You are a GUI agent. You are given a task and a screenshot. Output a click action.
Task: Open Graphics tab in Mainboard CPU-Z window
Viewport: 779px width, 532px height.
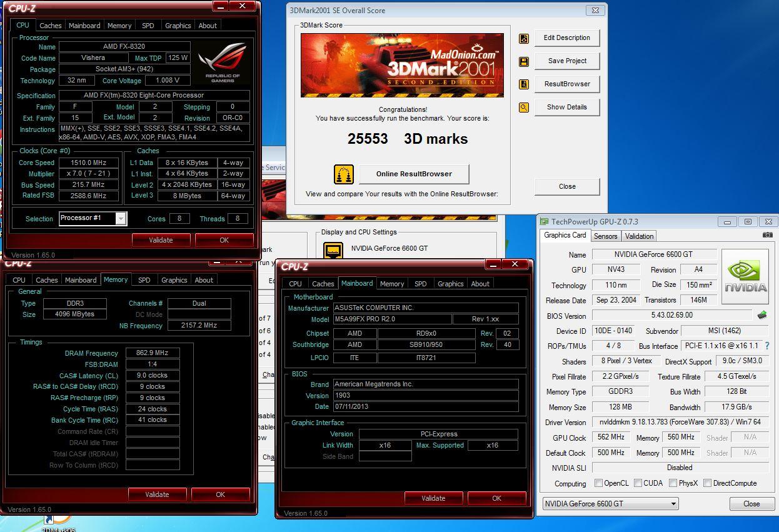pos(451,284)
